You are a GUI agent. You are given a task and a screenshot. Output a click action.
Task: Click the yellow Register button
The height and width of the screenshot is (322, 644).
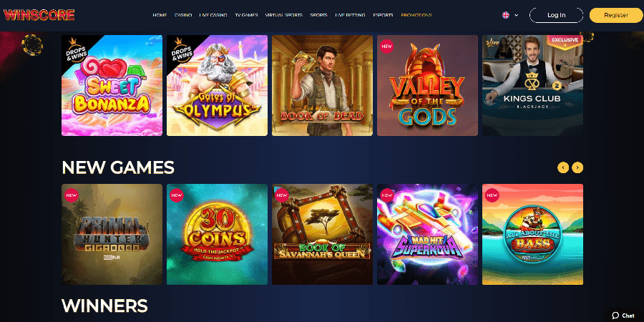[616, 15]
